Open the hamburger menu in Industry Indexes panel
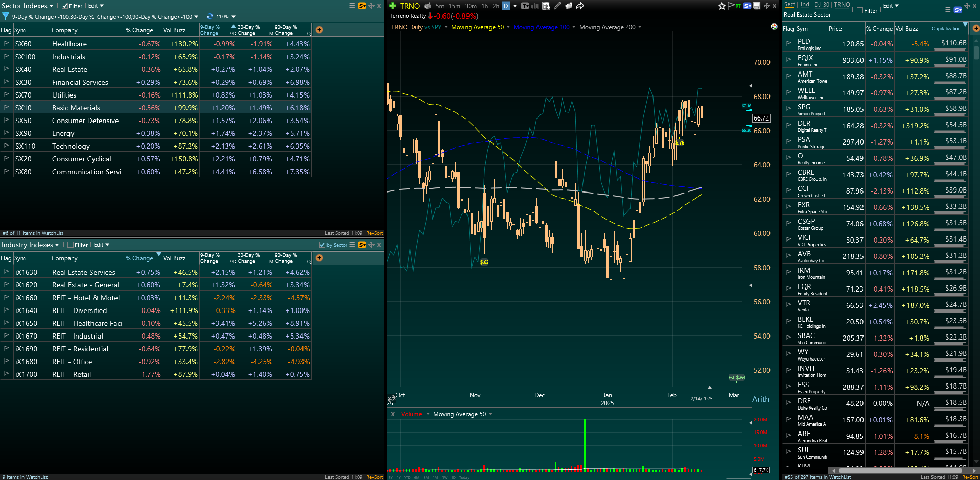 coord(352,245)
